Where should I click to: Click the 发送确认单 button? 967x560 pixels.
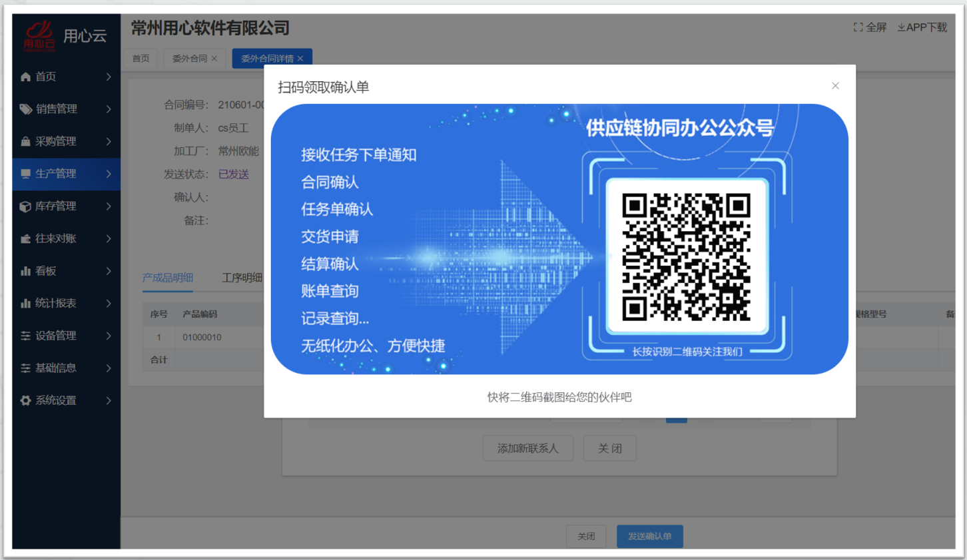point(649,536)
